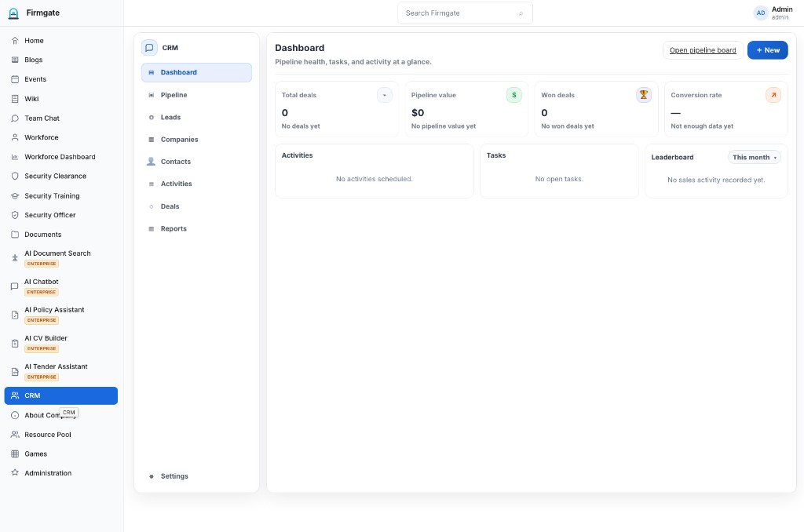Click the Security Clearance label
Image resolution: width=804 pixels, height=532 pixels.
click(x=56, y=176)
